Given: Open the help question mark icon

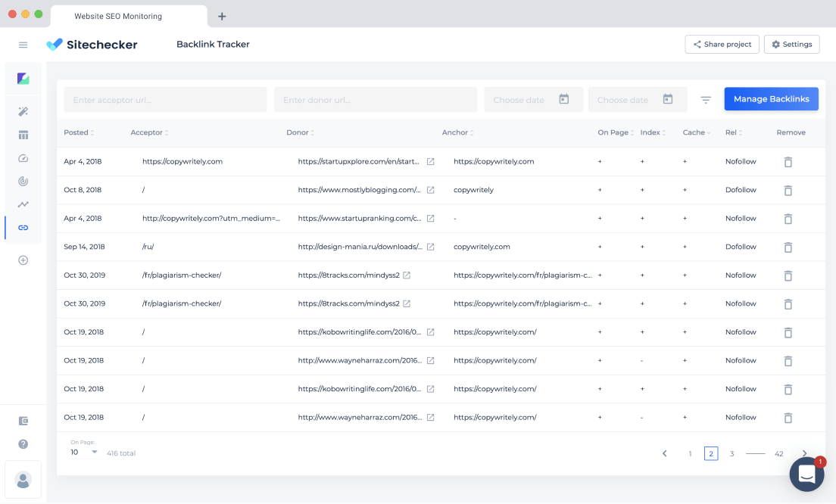Looking at the screenshot, I should [23, 443].
